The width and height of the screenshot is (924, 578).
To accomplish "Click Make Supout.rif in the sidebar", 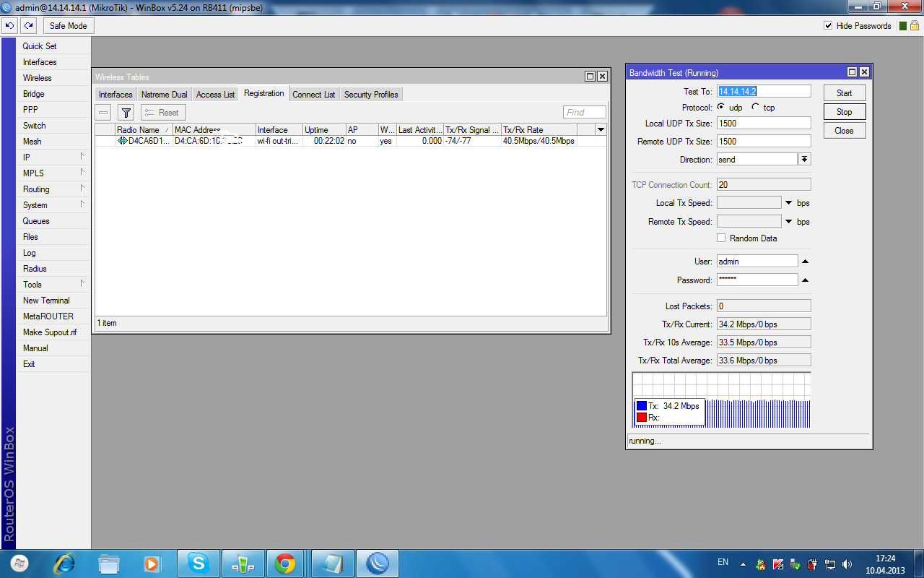I will pyautogui.click(x=53, y=332).
